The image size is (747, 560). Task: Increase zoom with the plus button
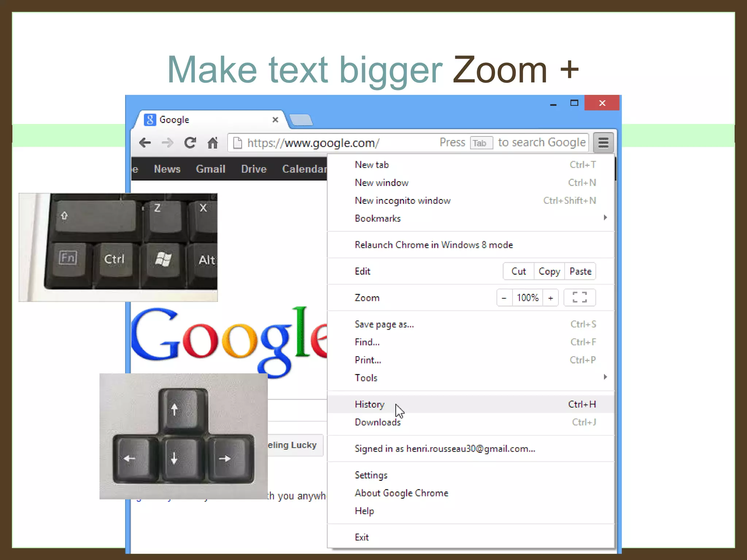550,298
